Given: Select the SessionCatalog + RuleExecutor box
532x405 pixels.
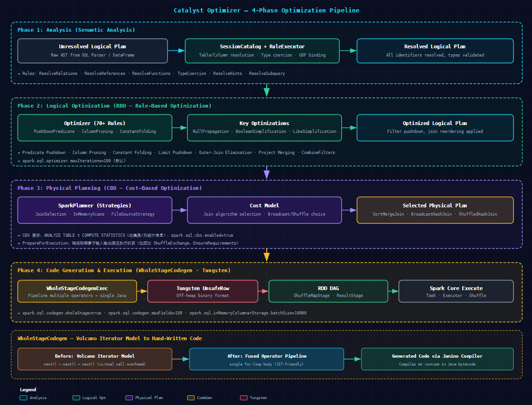Looking at the screenshot, I should coord(262,51).
